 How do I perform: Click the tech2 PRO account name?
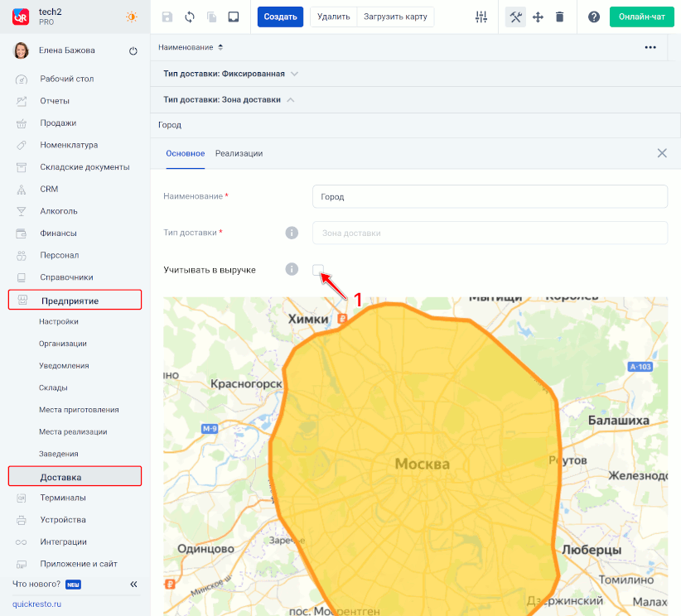51,17
